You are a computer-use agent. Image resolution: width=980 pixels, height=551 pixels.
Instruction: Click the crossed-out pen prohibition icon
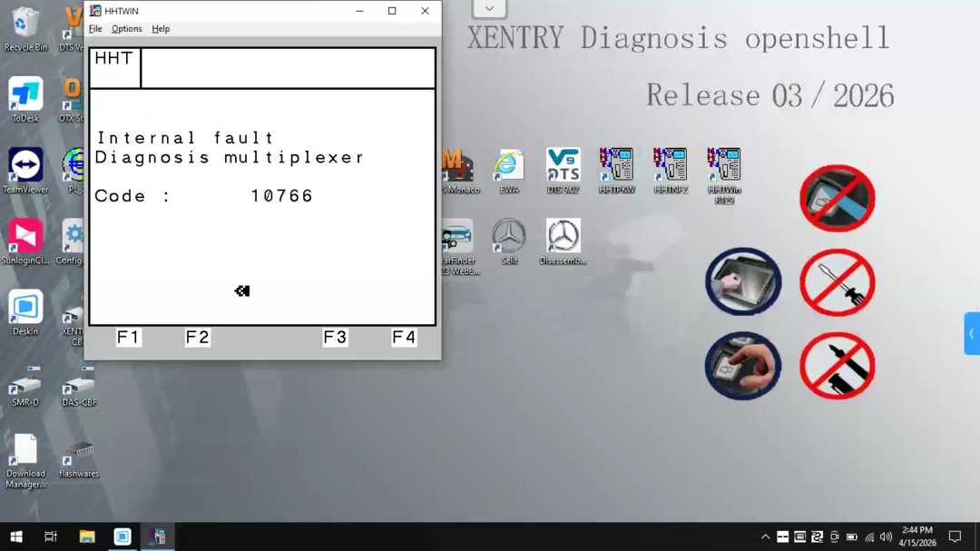(x=838, y=366)
